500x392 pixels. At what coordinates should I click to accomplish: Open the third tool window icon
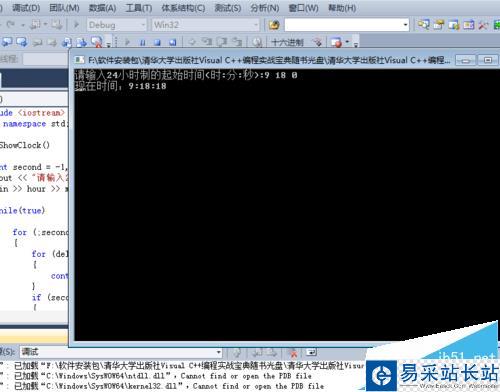(x=454, y=25)
